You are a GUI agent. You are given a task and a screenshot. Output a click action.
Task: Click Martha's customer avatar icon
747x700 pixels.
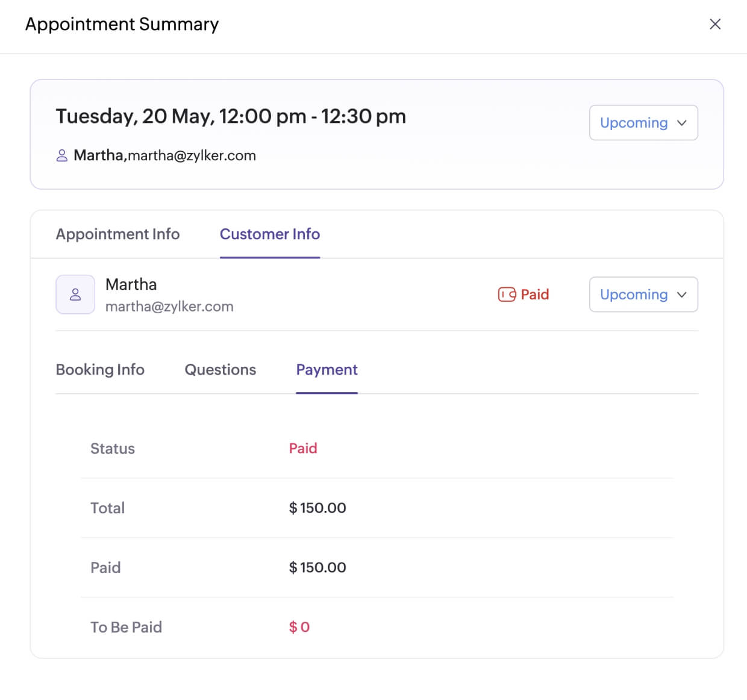coord(75,295)
